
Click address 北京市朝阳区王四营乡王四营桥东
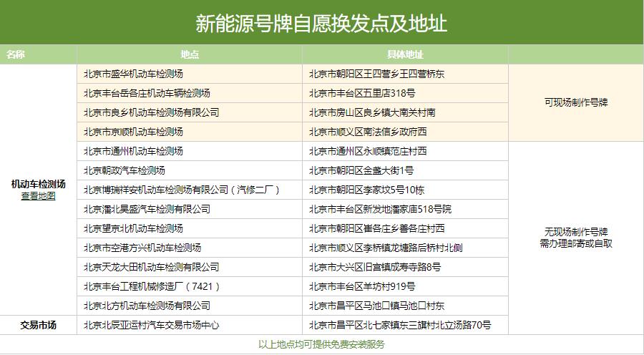[376, 74]
